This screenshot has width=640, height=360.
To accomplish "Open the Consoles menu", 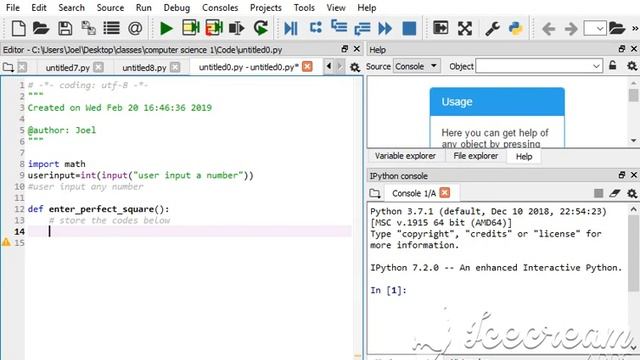I will (x=220, y=8).
